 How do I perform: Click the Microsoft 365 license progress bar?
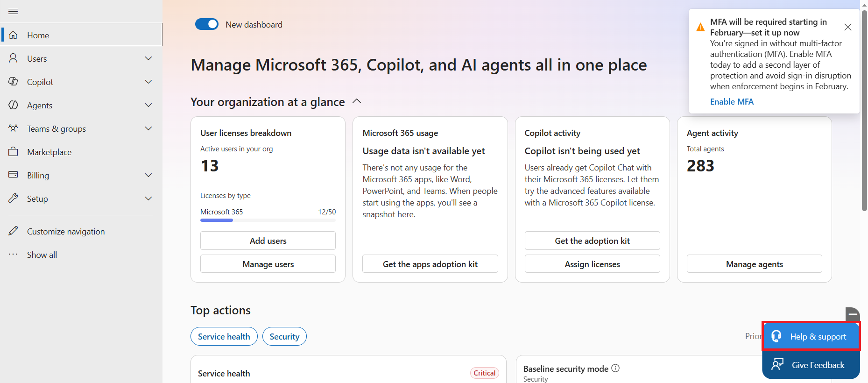[x=268, y=220]
